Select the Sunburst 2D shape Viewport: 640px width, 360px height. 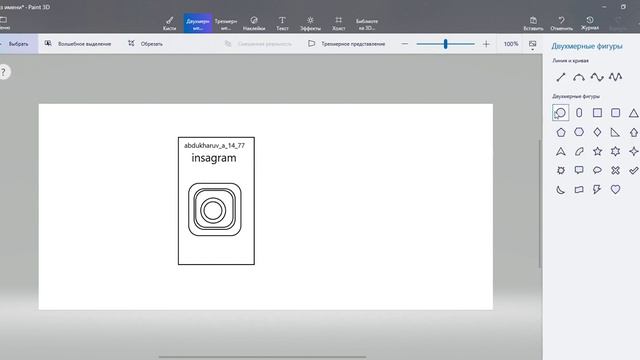pos(561,170)
